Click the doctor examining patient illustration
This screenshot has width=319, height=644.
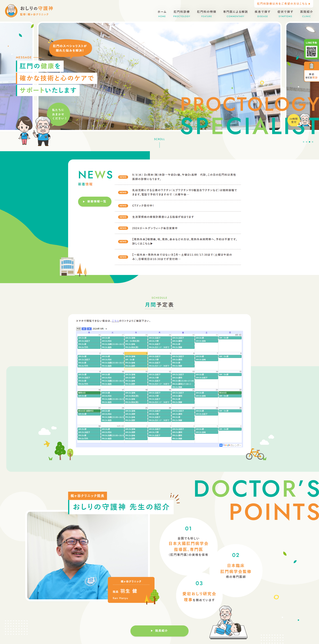point(228,622)
